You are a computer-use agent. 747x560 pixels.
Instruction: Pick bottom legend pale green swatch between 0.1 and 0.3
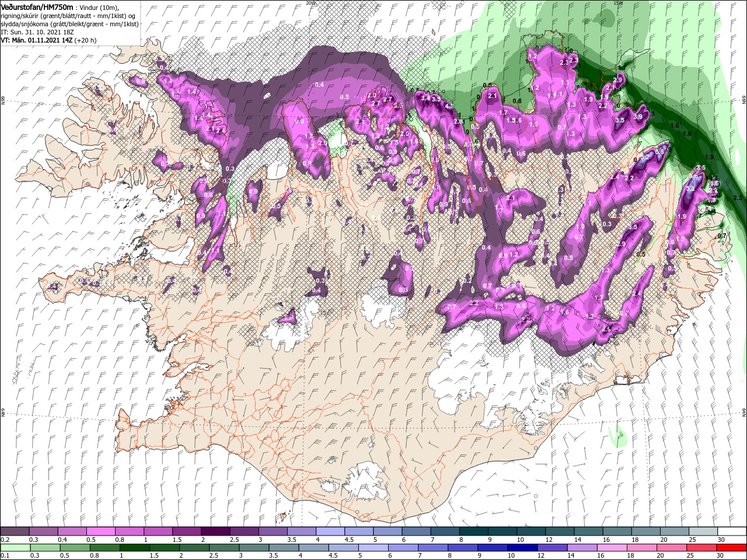(15, 548)
